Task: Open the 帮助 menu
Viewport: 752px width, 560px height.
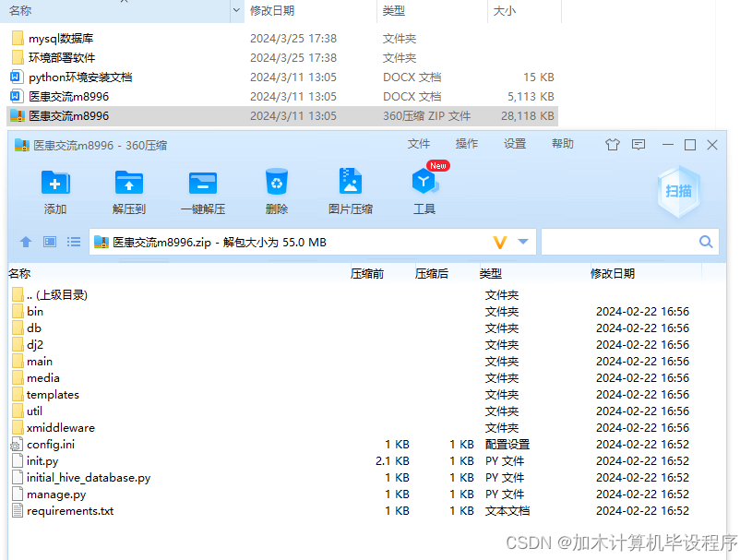Action: click(563, 144)
